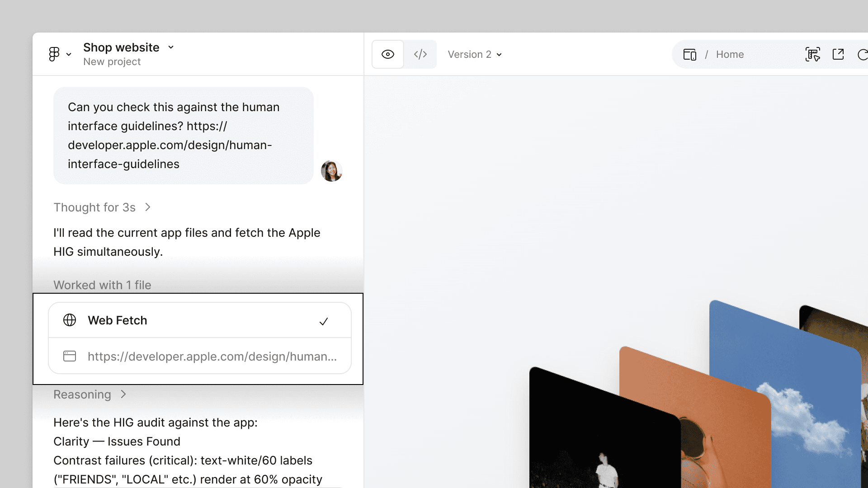Expand the Thought for 3s section
Viewport: 868px width, 488px height.
click(102, 207)
